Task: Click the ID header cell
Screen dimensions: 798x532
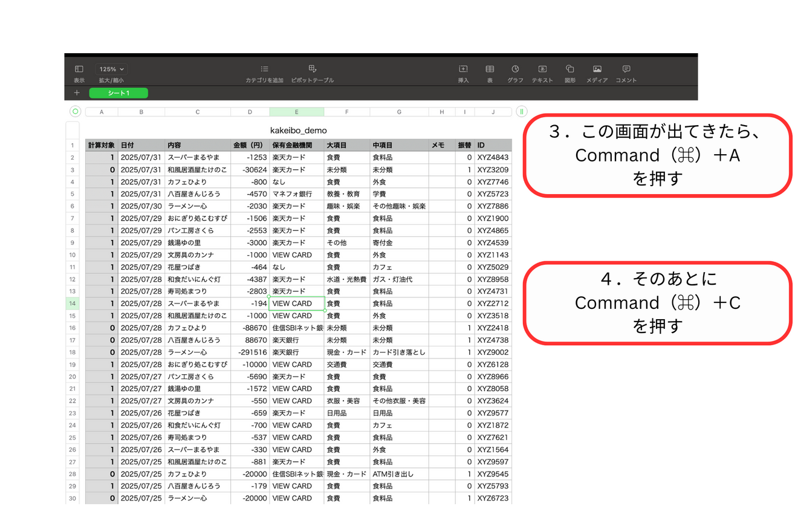Action: (493, 145)
